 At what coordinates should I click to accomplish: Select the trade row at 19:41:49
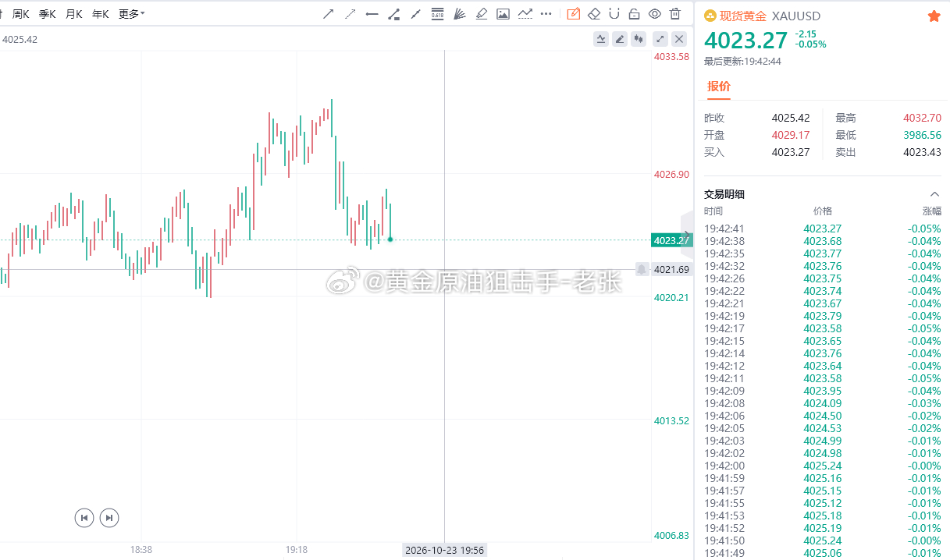(823, 553)
